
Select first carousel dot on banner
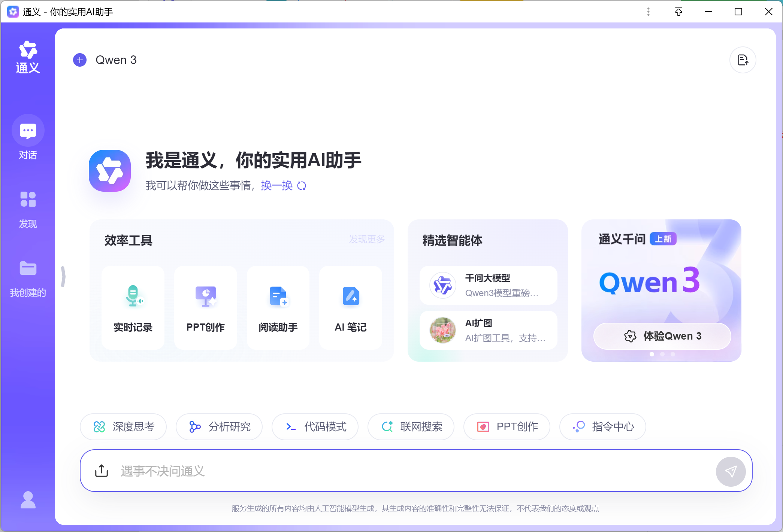coord(652,354)
